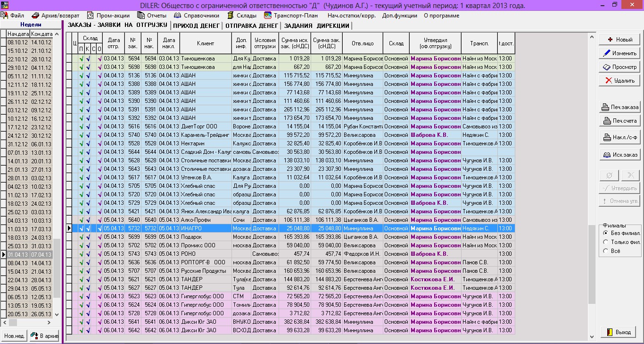Select the week 08.10.12 to 14.10.12
Viewport: 644px width, 344px height.
(x=30, y=42)
